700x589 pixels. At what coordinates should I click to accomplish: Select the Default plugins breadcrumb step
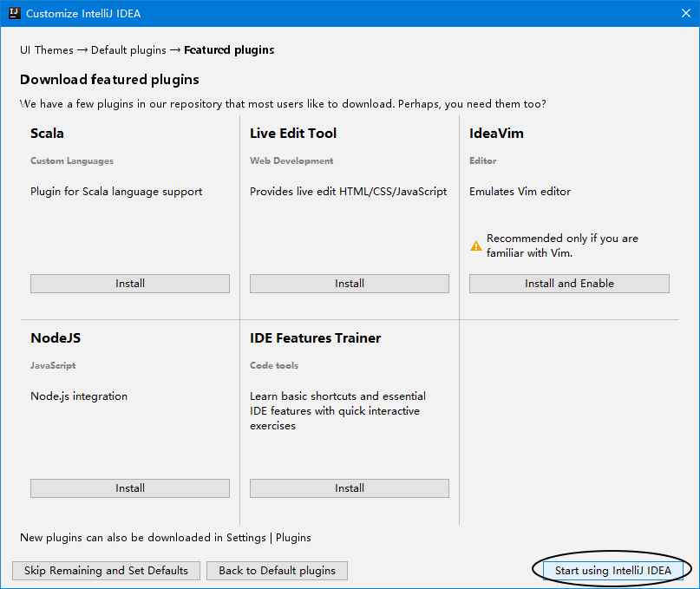point(129,50)
